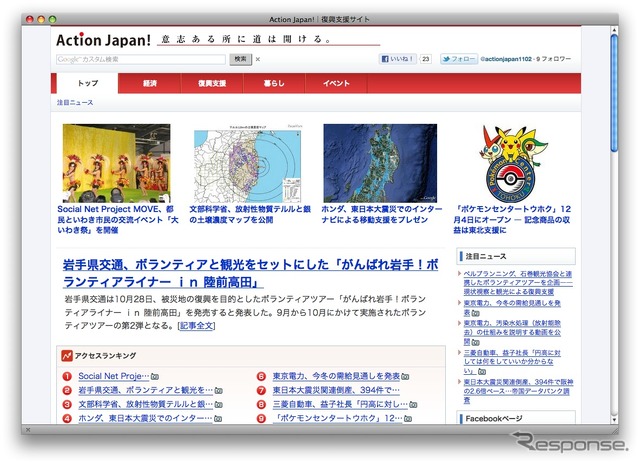Screen dimensions: 640x464
Task: Click camera icon beside Social Net Proje ranking
Action: (155, 377)
